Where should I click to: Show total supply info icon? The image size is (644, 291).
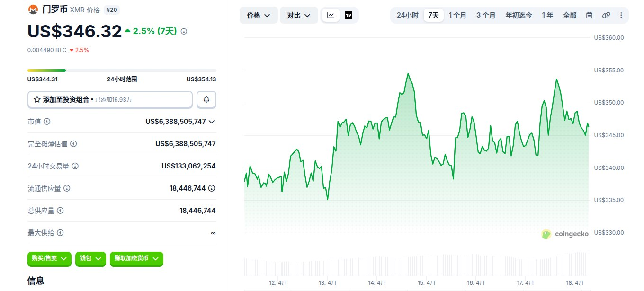pyautogui.click(x=60, y=211)
